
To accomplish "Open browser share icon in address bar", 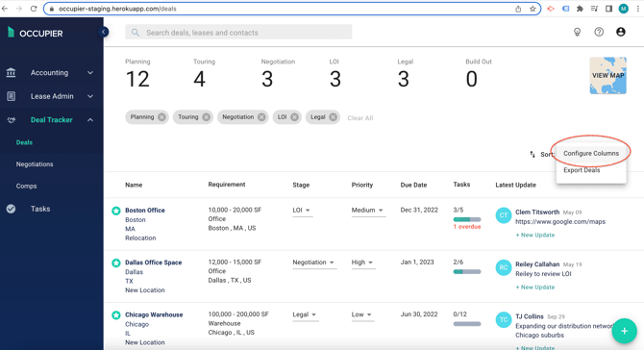I will click(x=518, y=9).
